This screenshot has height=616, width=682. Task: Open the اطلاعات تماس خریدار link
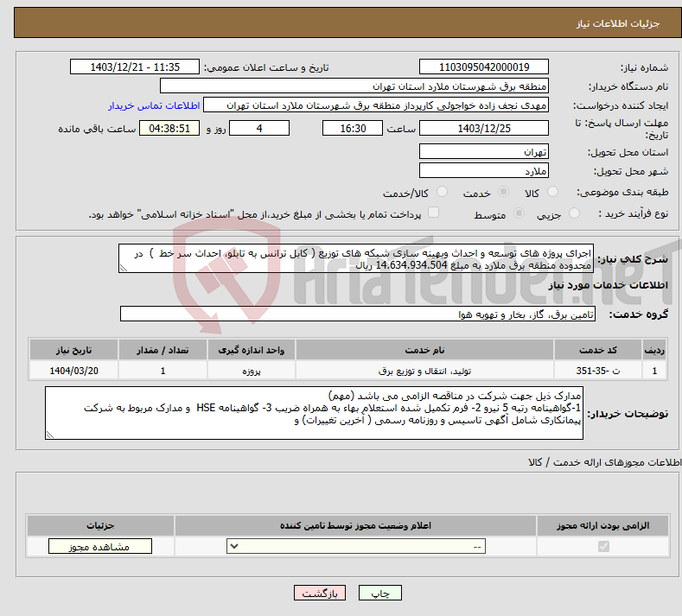[154, 105]
